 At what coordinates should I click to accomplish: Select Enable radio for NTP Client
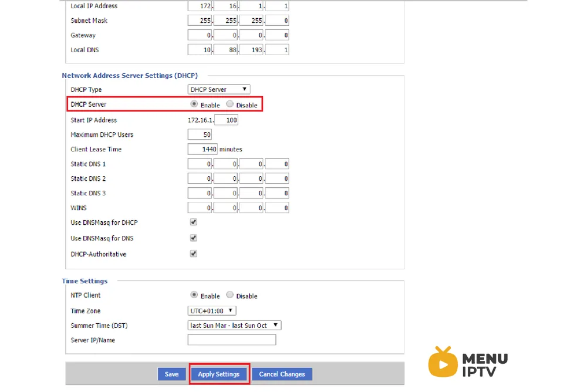point(194,295)
